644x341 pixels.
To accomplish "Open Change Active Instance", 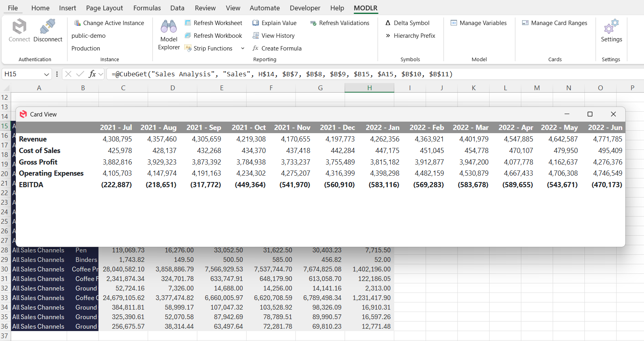I will [109, 23].
